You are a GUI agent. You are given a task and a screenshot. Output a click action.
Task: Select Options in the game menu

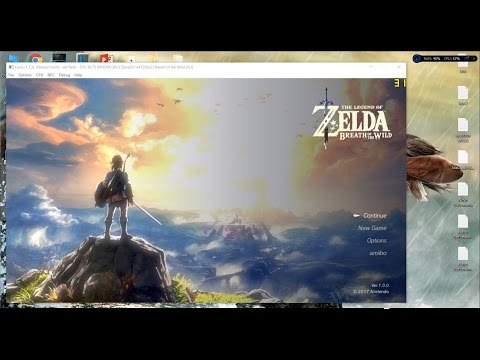[377, 240]
